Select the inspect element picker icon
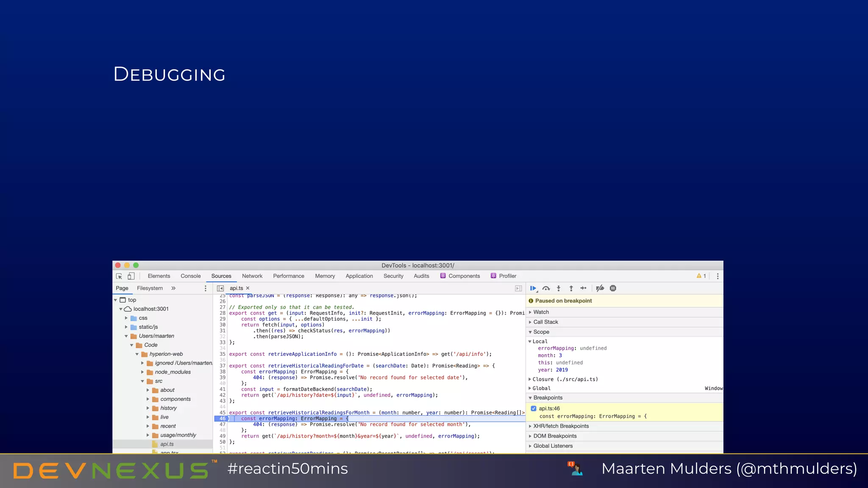Viewport: 868px width, 488px height. click(x=119, y=276)
